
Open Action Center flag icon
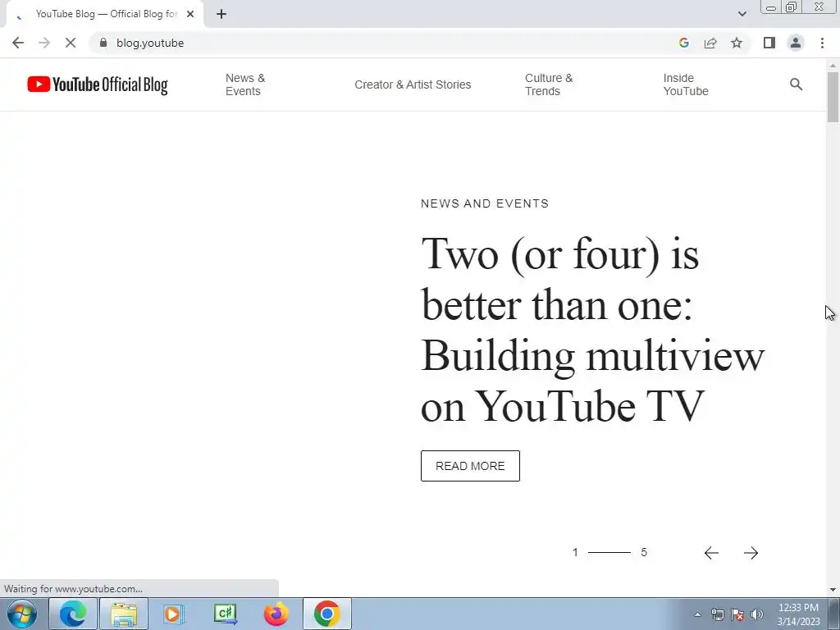click(737, 614)
